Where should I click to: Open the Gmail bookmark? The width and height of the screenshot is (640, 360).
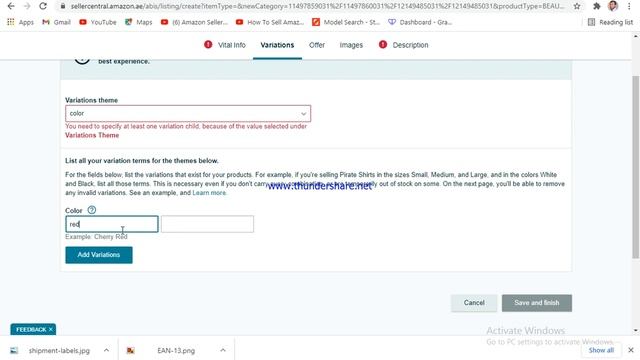57,22
